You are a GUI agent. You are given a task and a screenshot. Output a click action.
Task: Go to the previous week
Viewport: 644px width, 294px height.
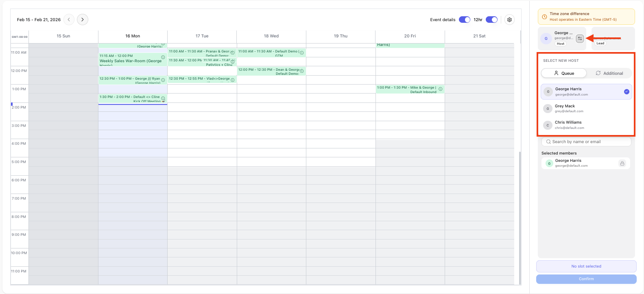point(69,20)
